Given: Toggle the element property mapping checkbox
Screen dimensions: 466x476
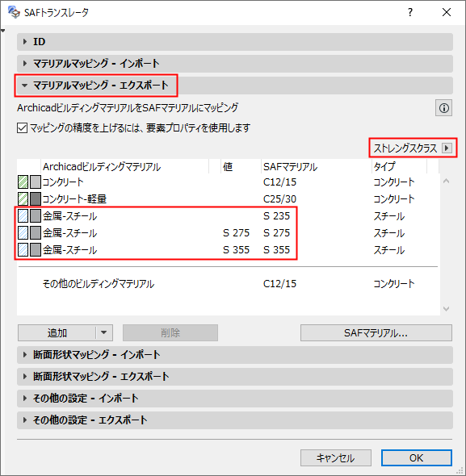Looking at the screenshot, I should [22, 127].
